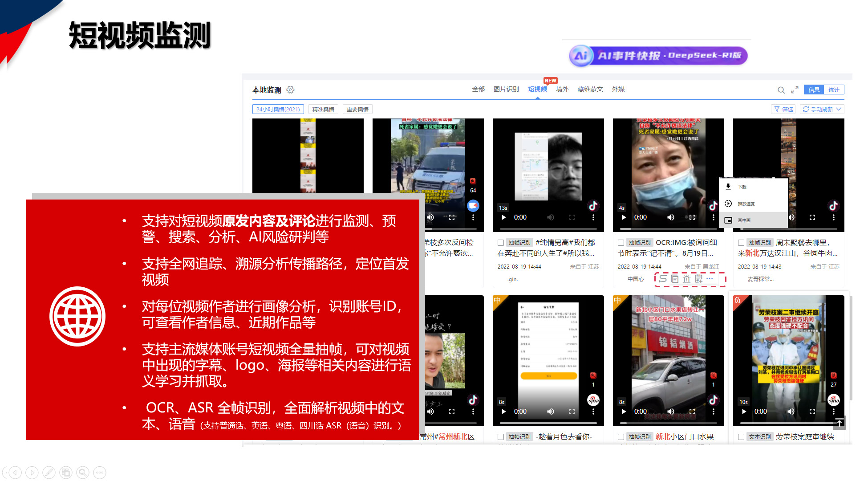This screenshot has height=481, width=868.
Task: Click the fullscreen expand arrows icon
Action: [x=795, y=90]
